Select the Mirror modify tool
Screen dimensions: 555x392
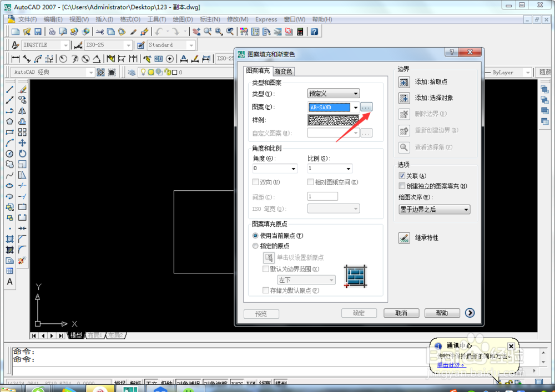point(22,111)
